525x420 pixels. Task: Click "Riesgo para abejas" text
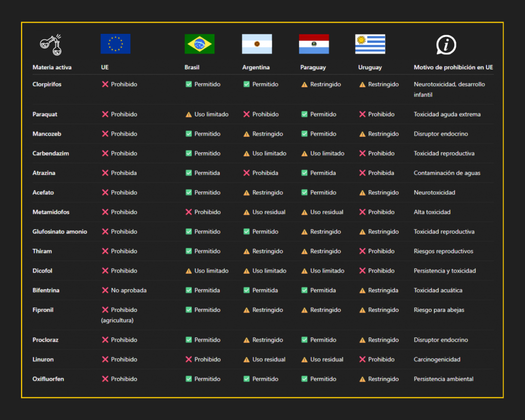440,310
